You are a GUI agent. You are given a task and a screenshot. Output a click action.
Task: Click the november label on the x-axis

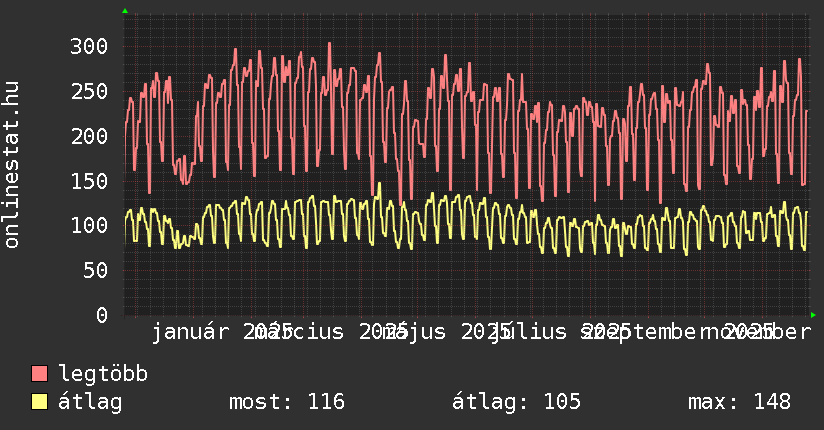(770, 331)
